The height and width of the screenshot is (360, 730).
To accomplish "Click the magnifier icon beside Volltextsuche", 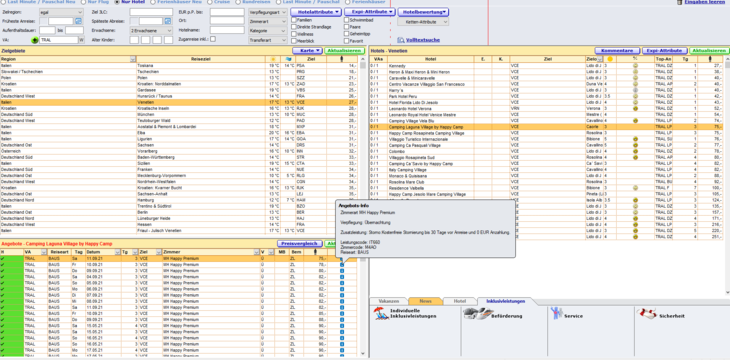I will click(x=401, y=40).
